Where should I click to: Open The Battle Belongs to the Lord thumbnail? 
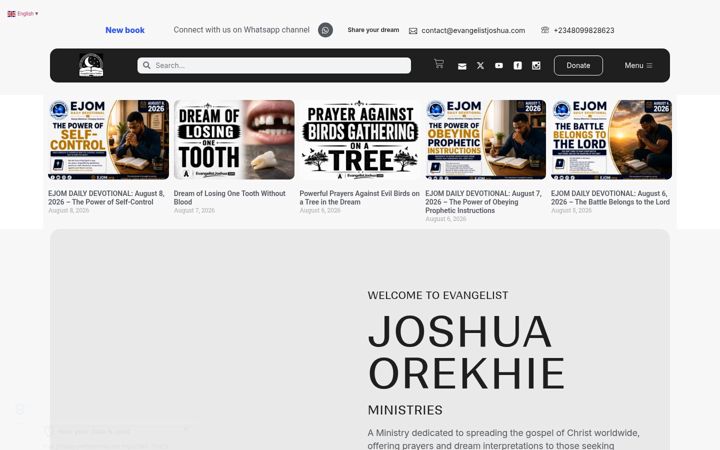pyautogui.click(x=612, y=140)
